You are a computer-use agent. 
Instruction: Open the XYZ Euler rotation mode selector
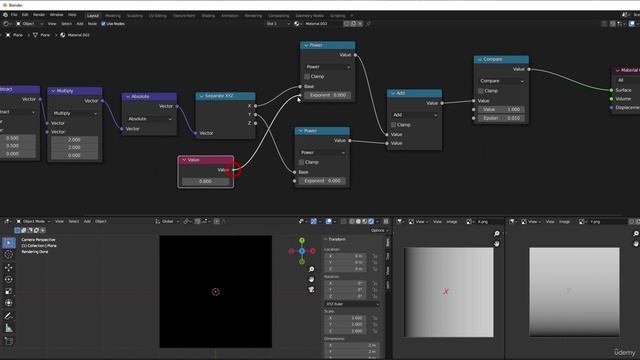(x=352, y=304)
